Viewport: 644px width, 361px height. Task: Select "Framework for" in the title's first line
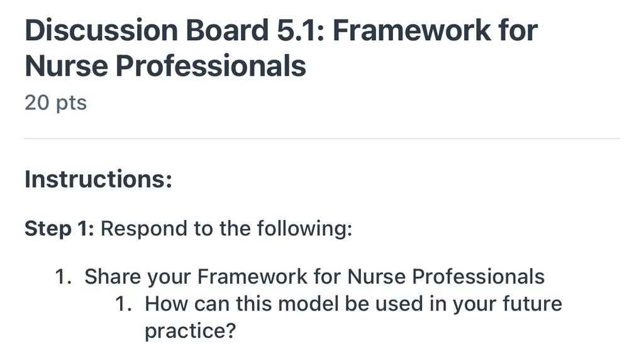[x=435, y=31]
